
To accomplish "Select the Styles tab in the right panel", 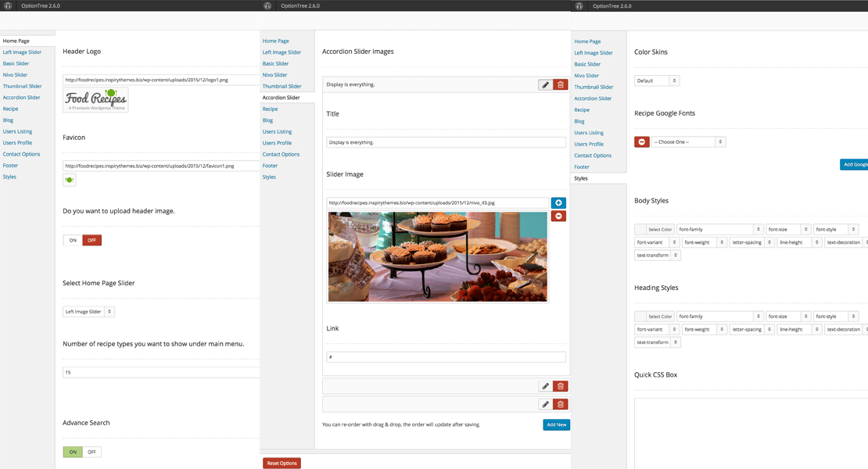I will 581,178.
